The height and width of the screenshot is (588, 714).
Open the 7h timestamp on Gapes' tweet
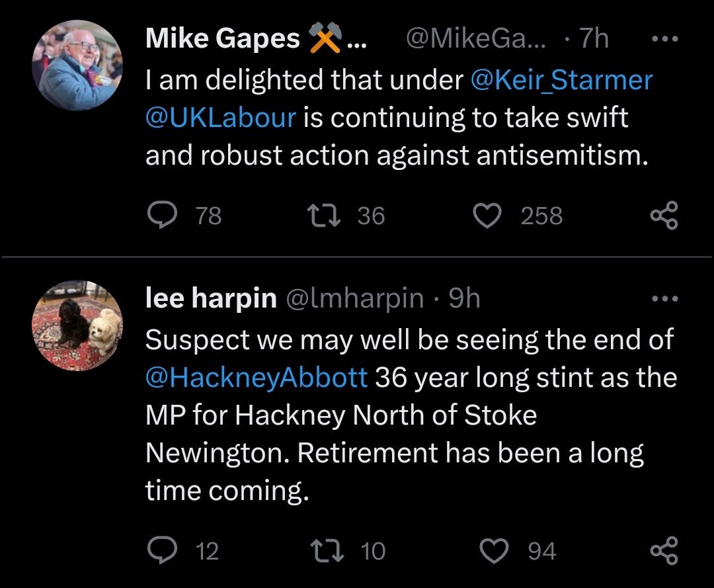[x=594, y=40]
